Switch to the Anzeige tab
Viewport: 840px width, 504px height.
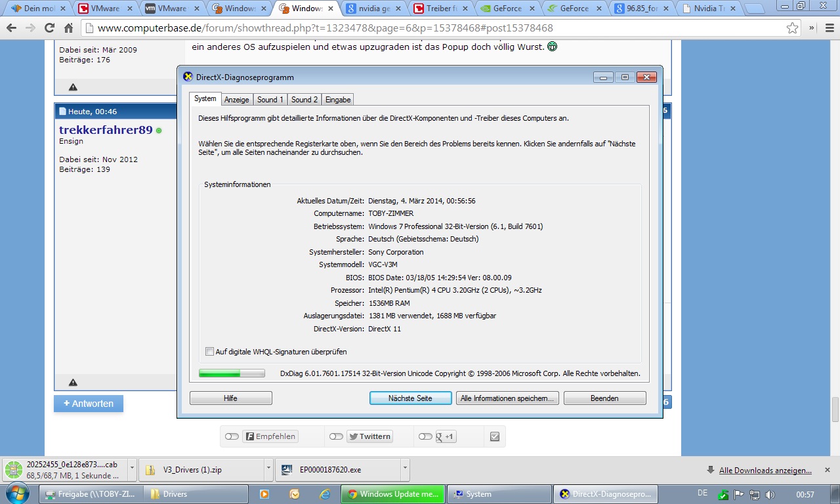point(236,100)
